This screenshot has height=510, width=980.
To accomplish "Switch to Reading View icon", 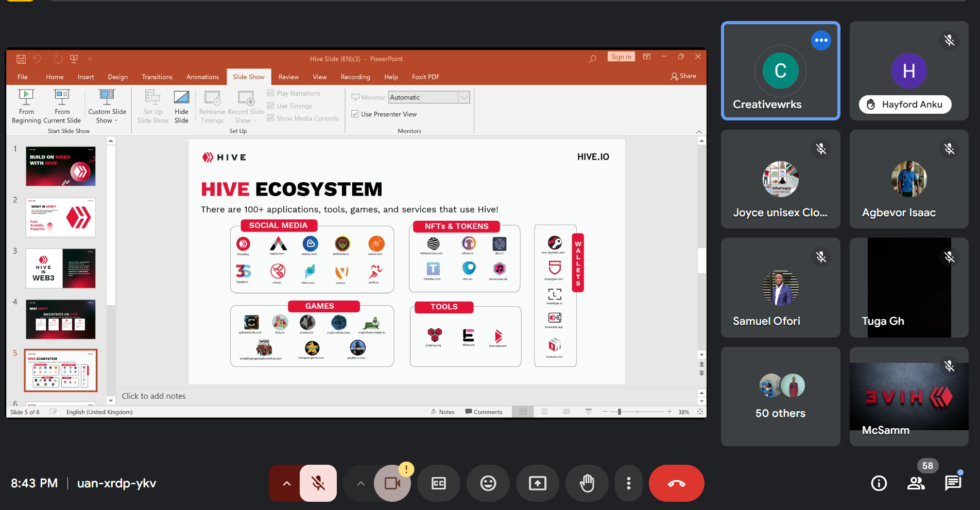I will click(x=566, y=412).
